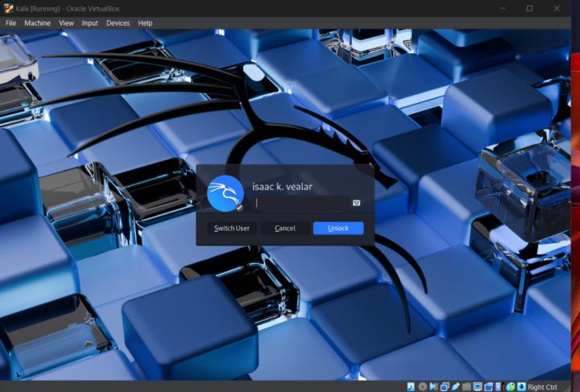The width and height of the screenshot is (580, 392).
Task: Click the keyboard capture down-arrow indicator
Action: coord(521,387)
